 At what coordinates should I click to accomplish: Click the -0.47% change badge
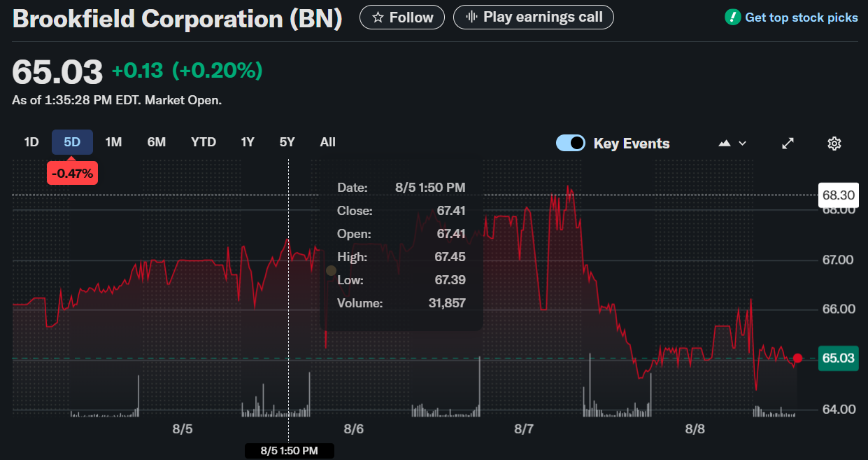tap(72, 173)
